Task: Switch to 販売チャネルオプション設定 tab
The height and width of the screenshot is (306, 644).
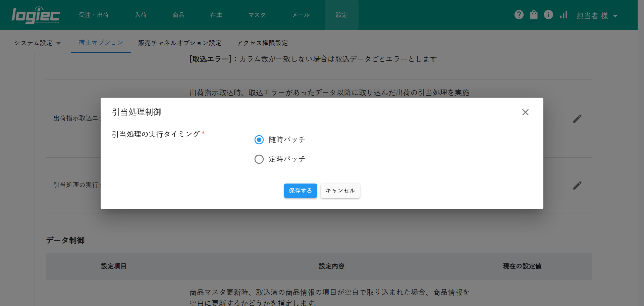Action: (x=180, y=43)
